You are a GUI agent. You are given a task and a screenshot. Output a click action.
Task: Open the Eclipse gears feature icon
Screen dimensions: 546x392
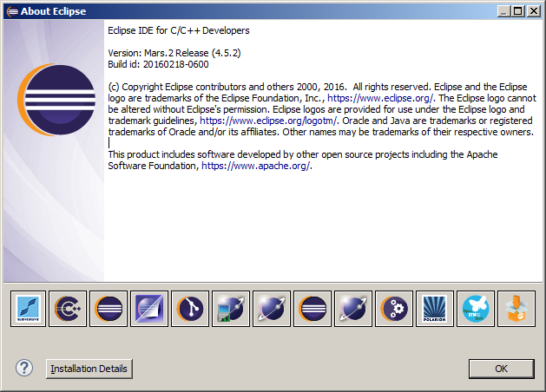[x=394, y=309]
